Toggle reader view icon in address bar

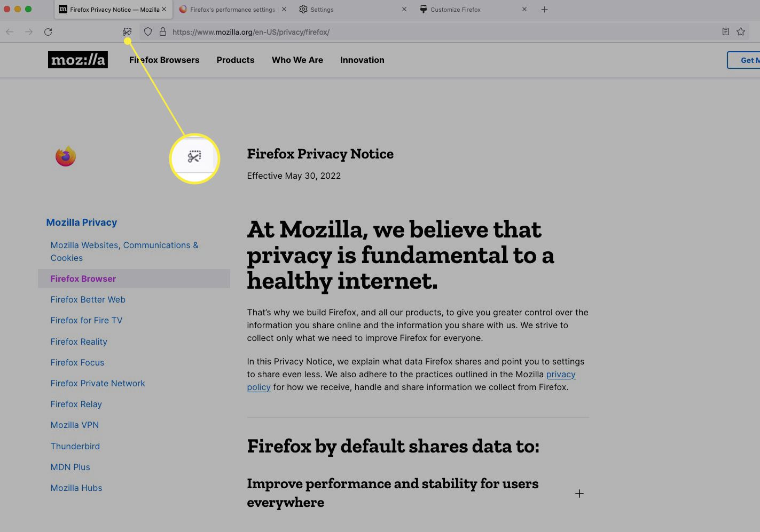pyautogui.click(x=726, y=32)
